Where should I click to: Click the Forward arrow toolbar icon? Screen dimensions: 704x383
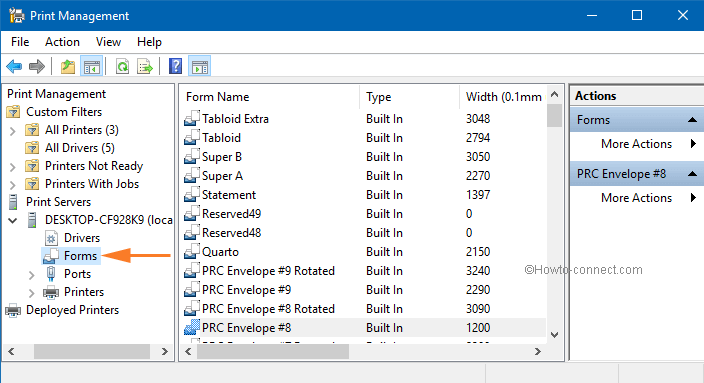tap(37, 66)
